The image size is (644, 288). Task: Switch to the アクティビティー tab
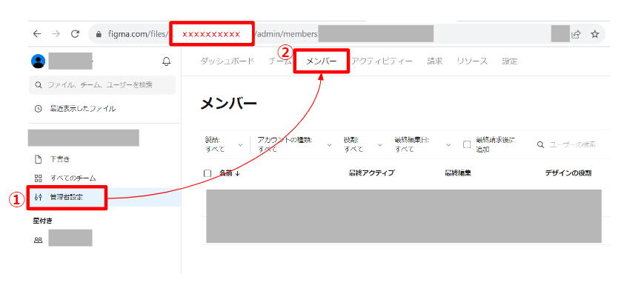point(382,61)
